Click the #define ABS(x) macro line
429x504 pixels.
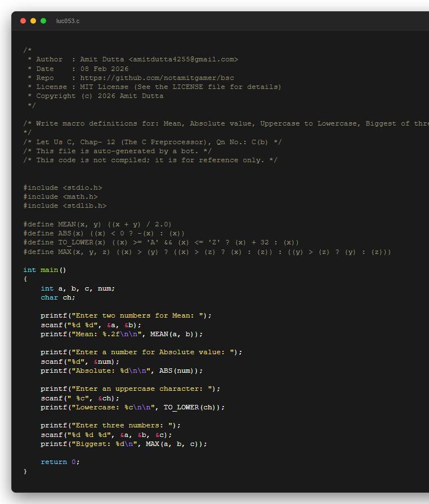pos(104,233)
